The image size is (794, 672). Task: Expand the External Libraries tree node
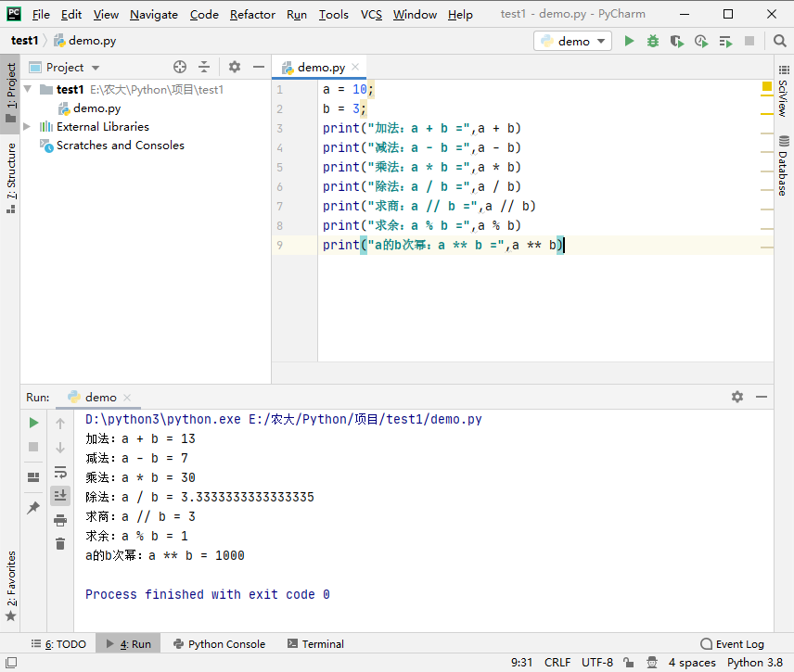coord(27,127)
